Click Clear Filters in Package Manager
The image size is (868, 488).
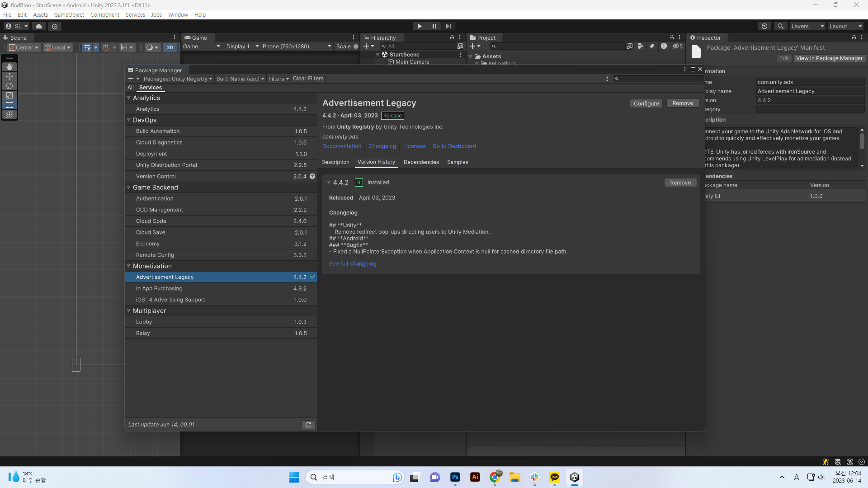click(308, 79)
